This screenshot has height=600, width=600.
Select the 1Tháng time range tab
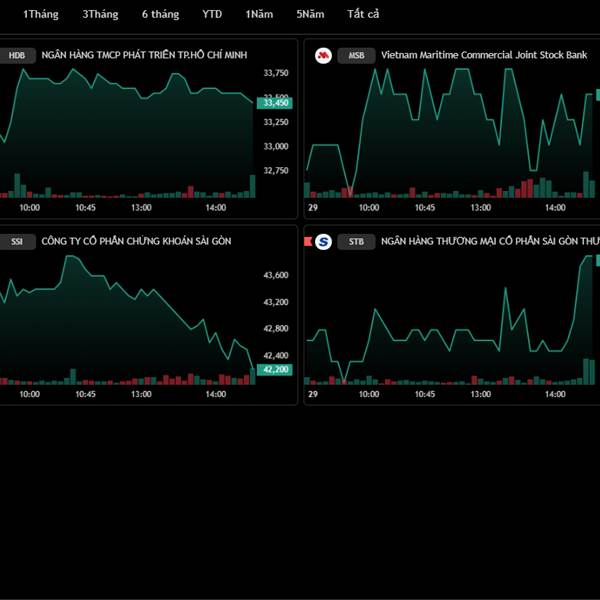click(x=41, y=15)
